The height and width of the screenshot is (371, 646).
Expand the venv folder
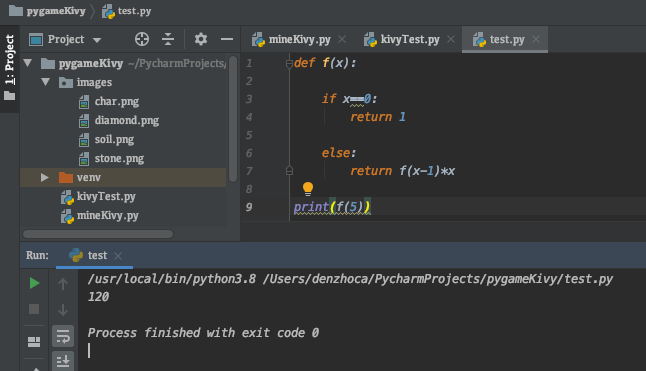(44, 177)
